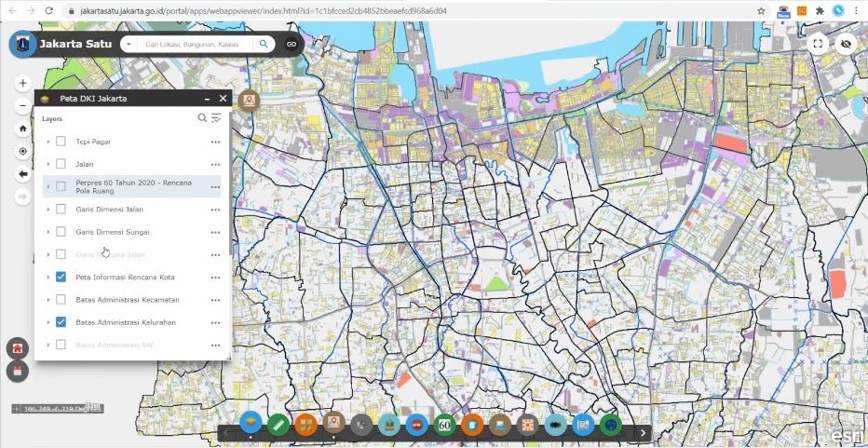Open the orange document widget in toolbar
This screenshot has height=448, width=868.
[x=472, y=425]
